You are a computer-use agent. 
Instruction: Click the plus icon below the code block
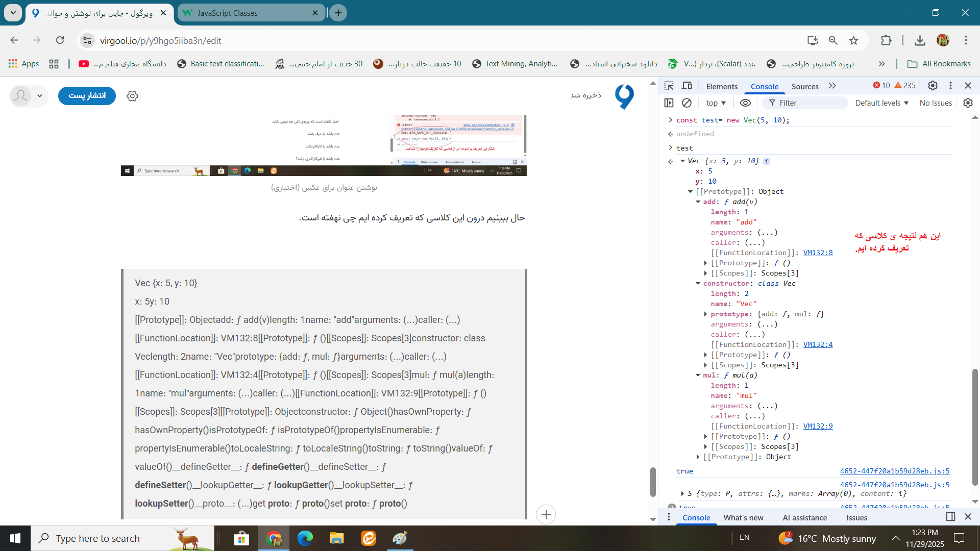coord(546,515)
